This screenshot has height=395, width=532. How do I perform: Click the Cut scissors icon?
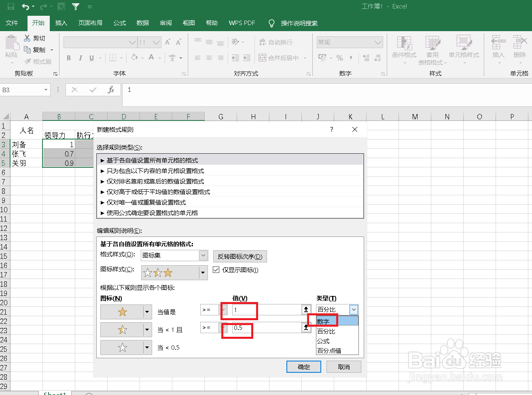(28, 38)
